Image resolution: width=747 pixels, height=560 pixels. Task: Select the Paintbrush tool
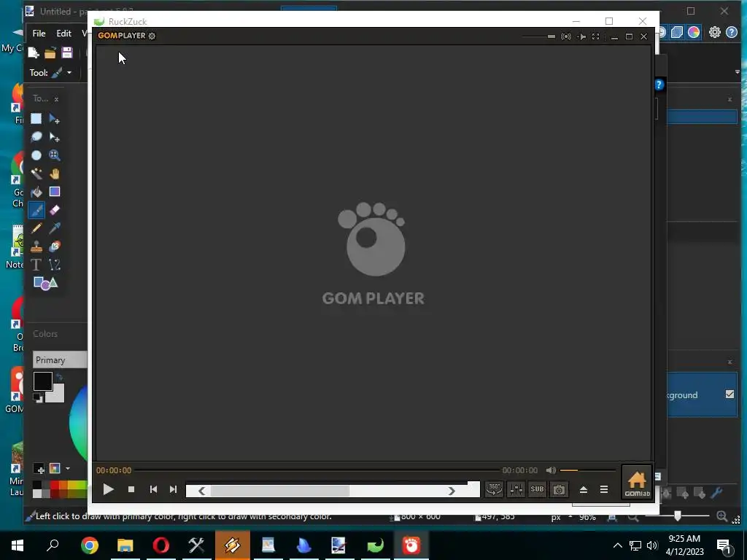click(x=36, y=210)
